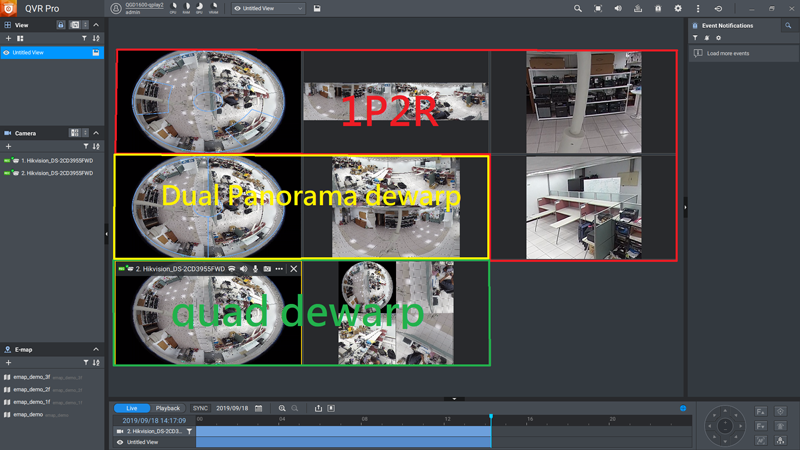Toggle lock icon in View panel header
The height and width of the screenshot is (450, 800).
pos(61,25)
